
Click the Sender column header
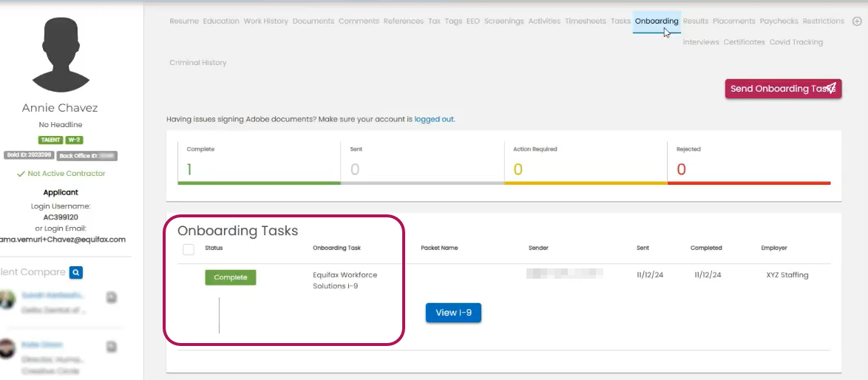click(x=538, y=248)
